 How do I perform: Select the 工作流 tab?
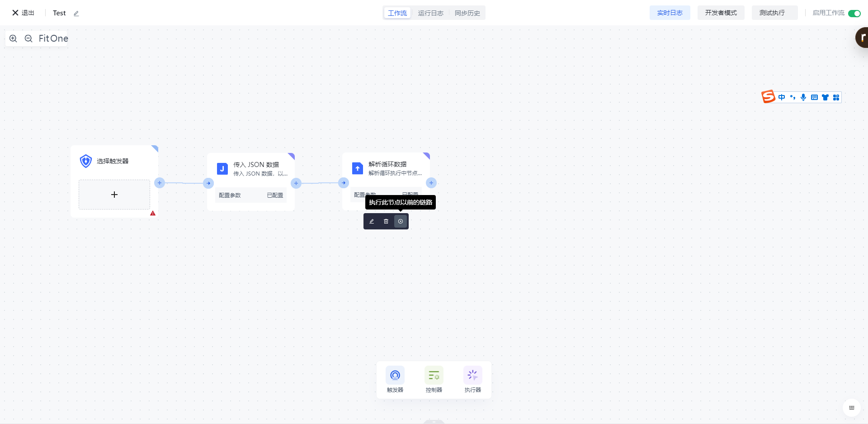397,13
